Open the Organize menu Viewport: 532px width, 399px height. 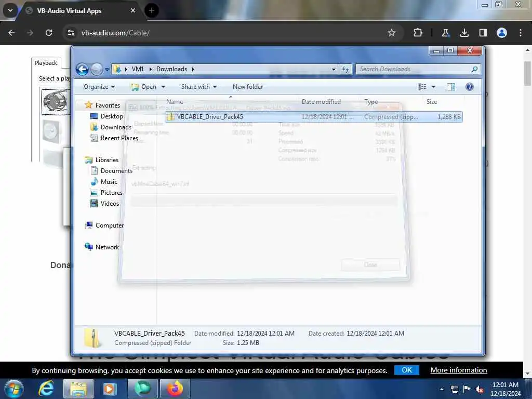point(99,87)
